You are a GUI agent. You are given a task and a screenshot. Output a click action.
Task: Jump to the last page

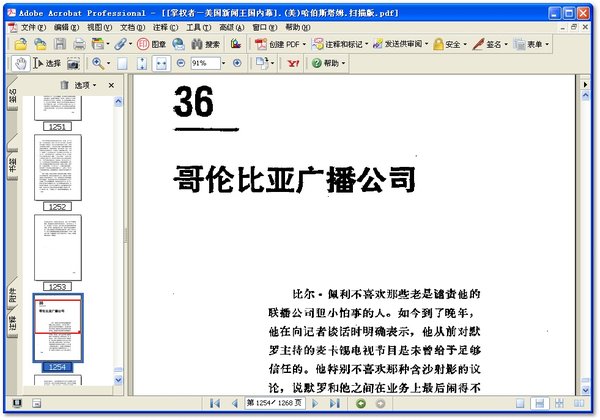coord(335,403)
